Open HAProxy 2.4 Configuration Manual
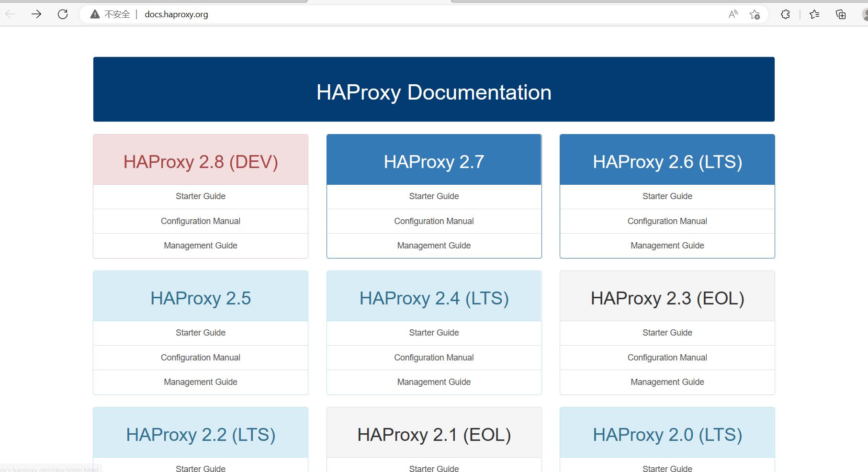The width and height of the screenshot is (868, 472). 434,358
